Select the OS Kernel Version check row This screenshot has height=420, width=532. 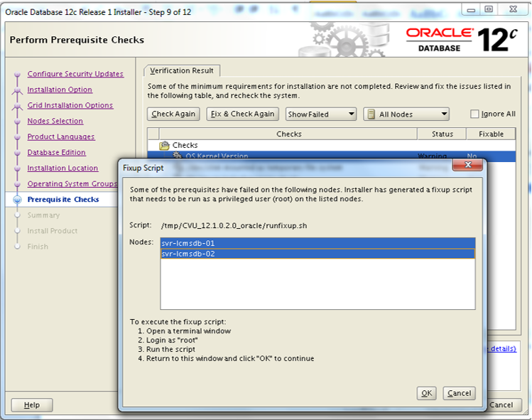click(332, 156)
